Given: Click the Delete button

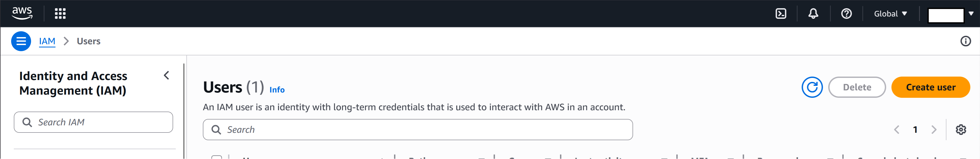Looking at the screenshot, I should [857, 87].
